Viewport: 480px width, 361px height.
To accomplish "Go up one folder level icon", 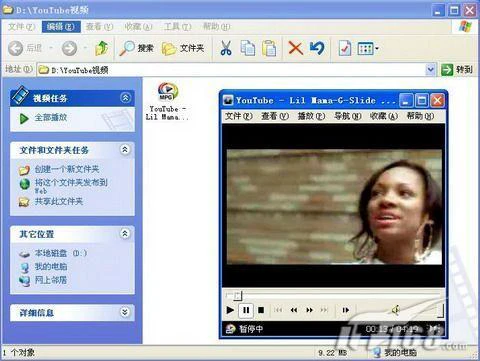I will coord(101,48).
